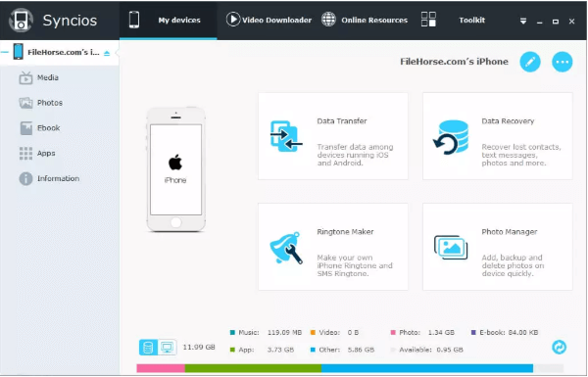The height and width of the screenshot is (377, 588).
Task: Click the App green legend swatch
Action: tap(232, 350)
